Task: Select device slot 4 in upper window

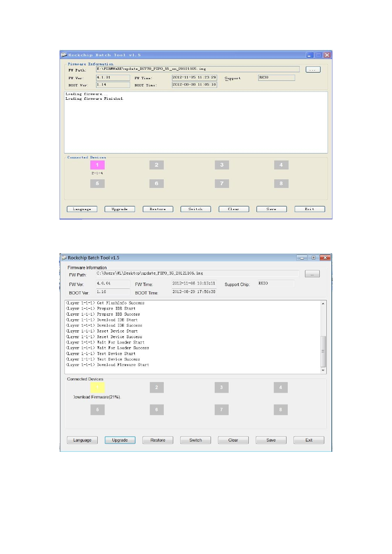Action: coord(281,165)
